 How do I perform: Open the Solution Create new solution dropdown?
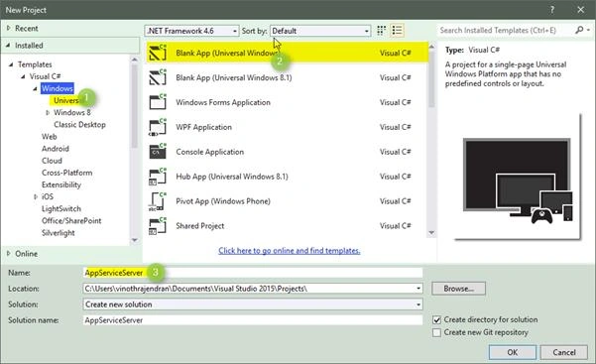click(418, 304)
